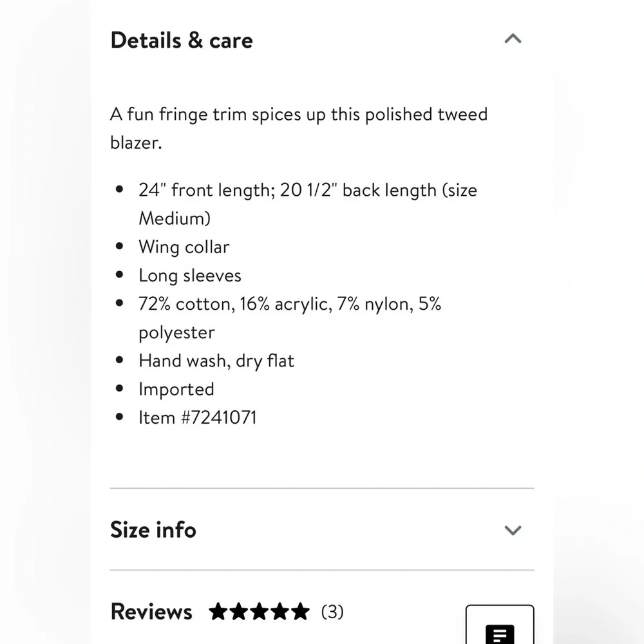Click the Wing collar bullet item
This screenshot has width=644, height=644.
(184, 247)
